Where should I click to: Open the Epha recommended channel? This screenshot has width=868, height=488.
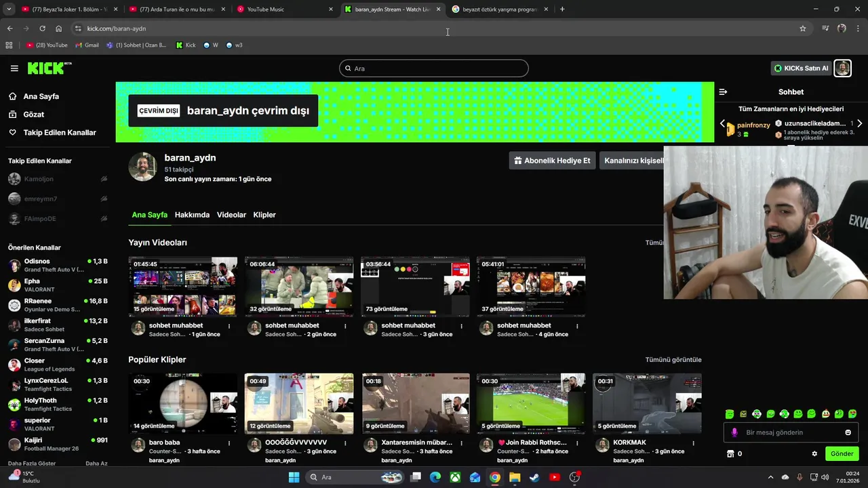click(x=58, y=285)
